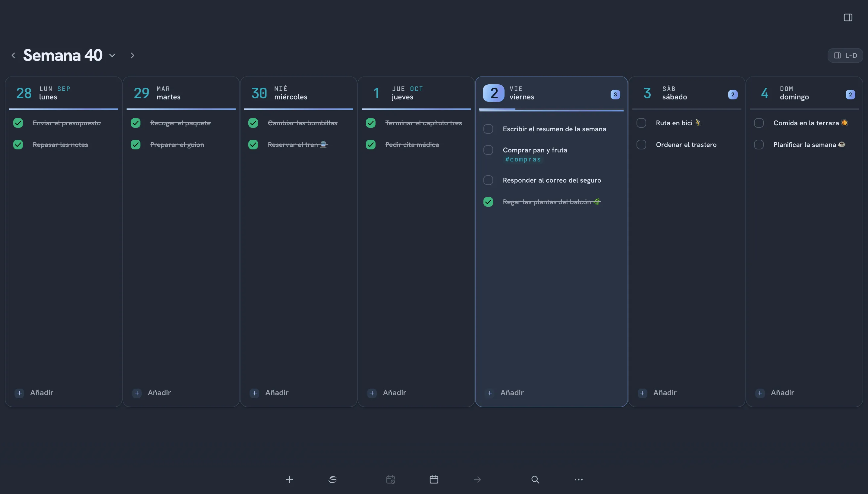Click the plus icon in bottom toolbar
Image resolution: width=868 pixels, height=494 pixels.
289,480
